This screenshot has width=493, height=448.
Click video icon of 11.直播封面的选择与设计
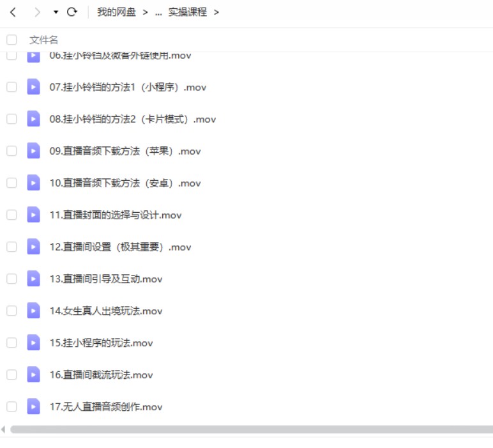pos(33,215)
